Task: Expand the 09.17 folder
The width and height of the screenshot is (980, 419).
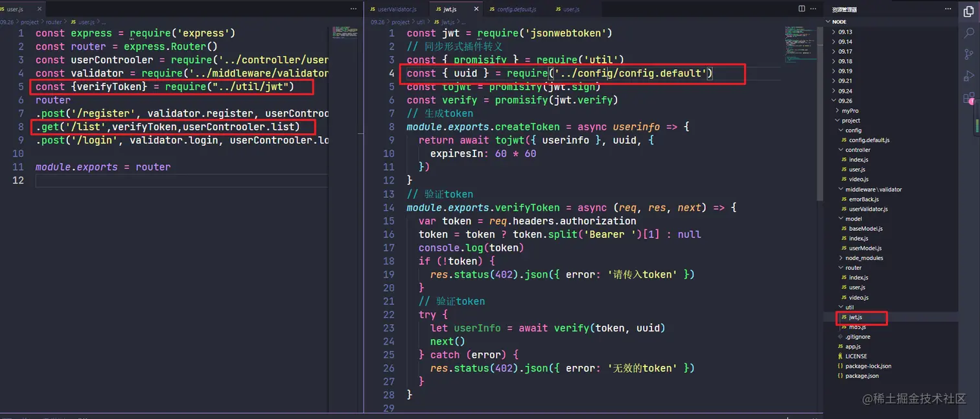Action: (x=845, y=51)
